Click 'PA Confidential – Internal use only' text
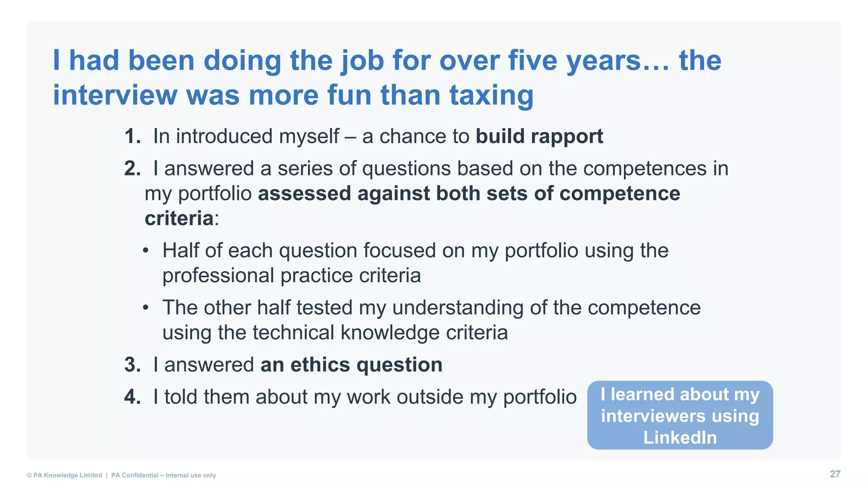Viewport: 868px width, 488px height. 164,475
